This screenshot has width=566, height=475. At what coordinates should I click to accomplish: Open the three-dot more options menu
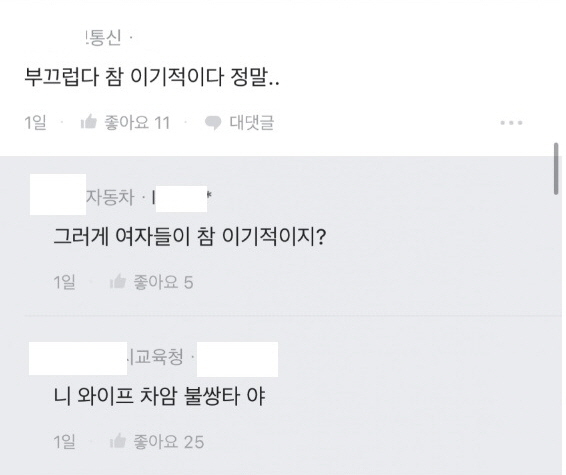[511, 123]
